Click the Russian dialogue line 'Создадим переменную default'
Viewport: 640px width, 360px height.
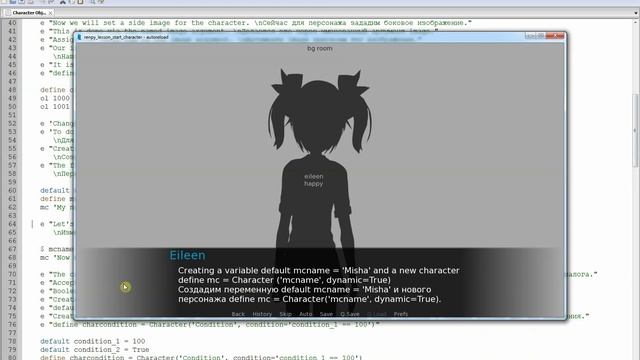[304, 289]
